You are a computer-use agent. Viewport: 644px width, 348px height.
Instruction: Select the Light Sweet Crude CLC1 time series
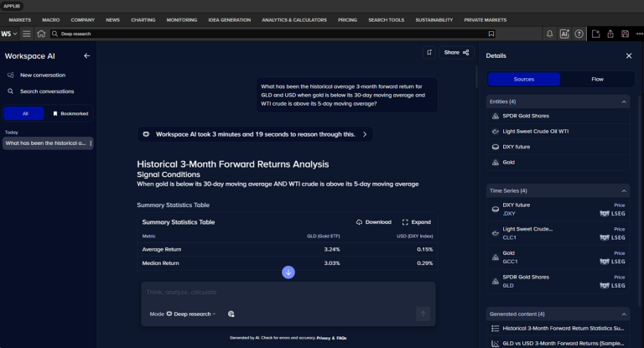pyautogui.click(x=558, y=233)
